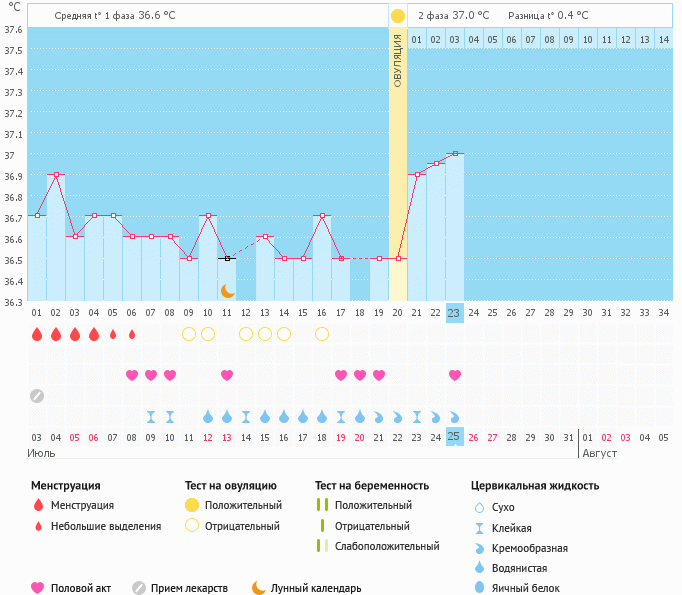Image resolution: width=682 pixels, height=595 pixels.
Task: Select highlighted cycle day 23 on the axis
Action: (455, 313)
